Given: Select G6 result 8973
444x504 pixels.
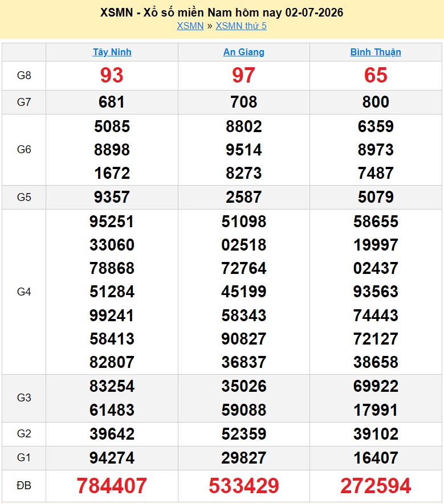Looking at the screenshot, I should point(376,150).
